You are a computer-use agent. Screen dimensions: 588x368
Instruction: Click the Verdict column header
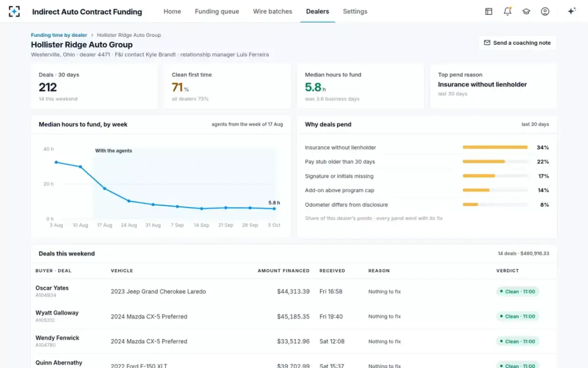[x=507, y=270]
